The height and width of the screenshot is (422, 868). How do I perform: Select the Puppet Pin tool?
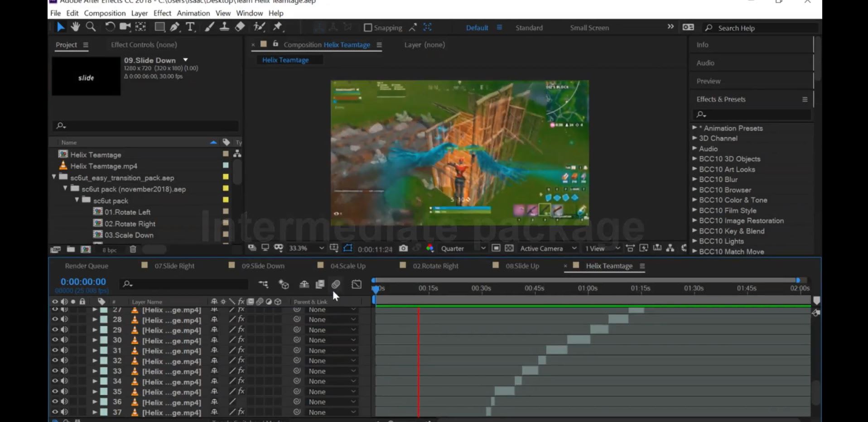[x=277, y=27]
